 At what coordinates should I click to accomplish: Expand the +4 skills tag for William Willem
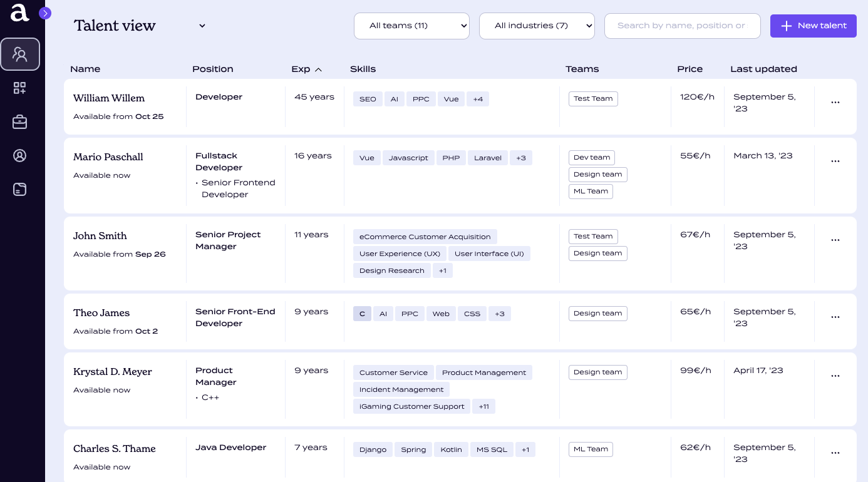(x=478, y=99)
